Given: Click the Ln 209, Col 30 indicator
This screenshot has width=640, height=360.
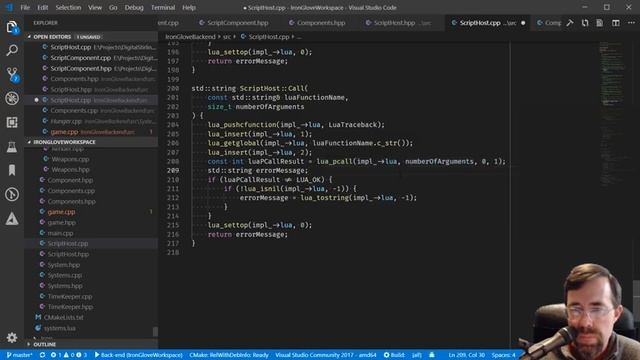Looking at the screenshot, I should click(467, 355).
